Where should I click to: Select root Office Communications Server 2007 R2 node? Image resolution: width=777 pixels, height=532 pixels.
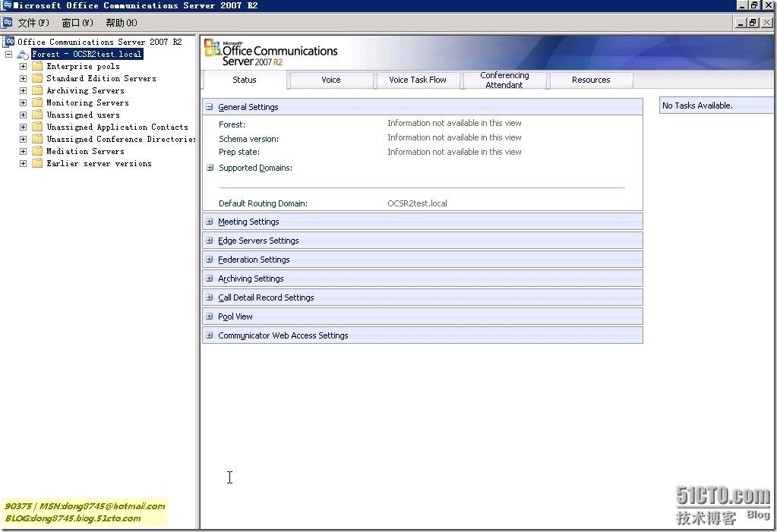point(99,42)
